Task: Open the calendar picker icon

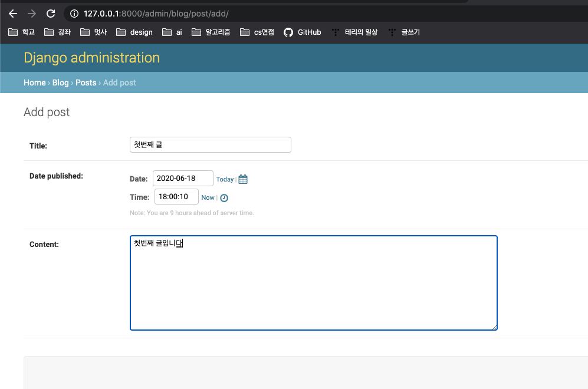Action: (x=243, y=179)
